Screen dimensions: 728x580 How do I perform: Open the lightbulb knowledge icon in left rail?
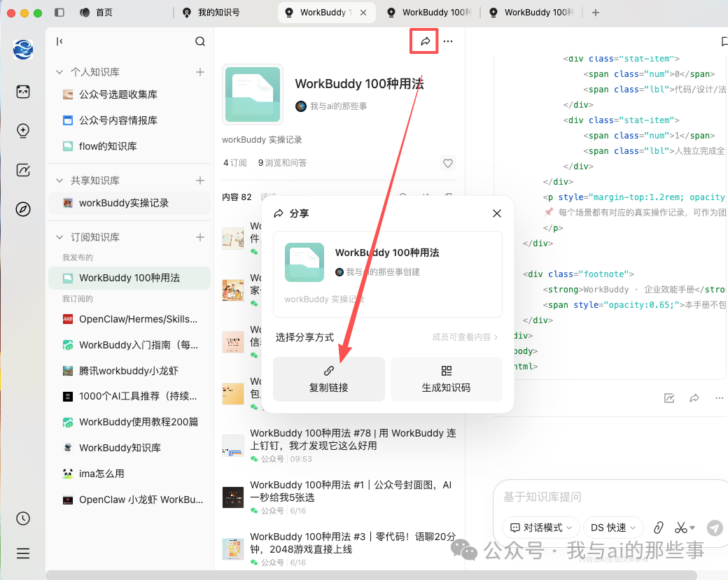tap(22, 132)
